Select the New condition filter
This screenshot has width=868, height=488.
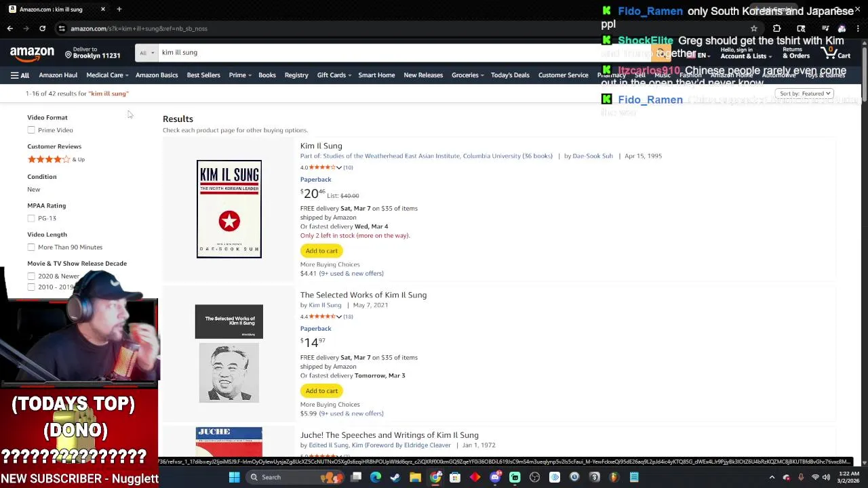33,190
